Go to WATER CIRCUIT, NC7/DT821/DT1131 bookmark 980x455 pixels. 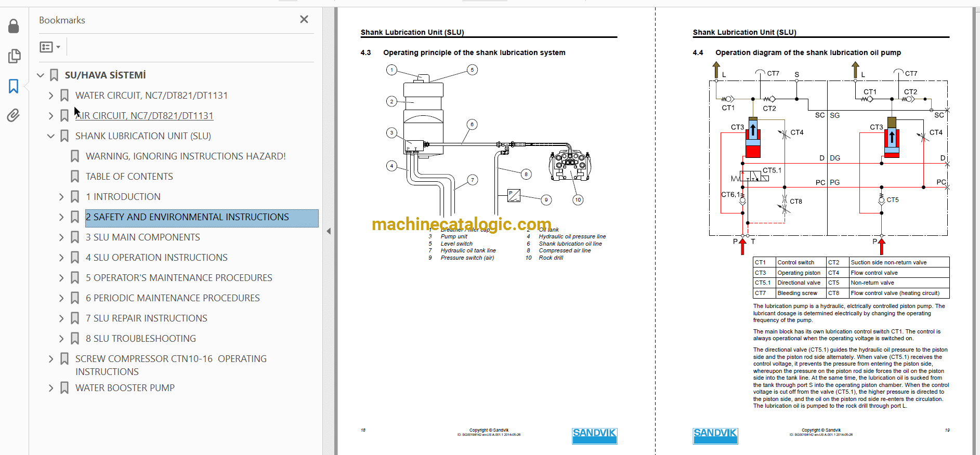(151, 96)
